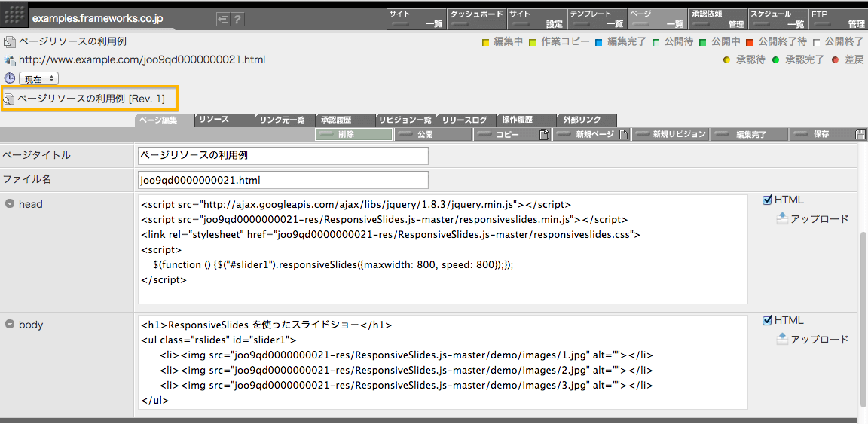Click the red 公開終了待 status legend square
This screenshot has width=868, height=424.
point(750,42)
